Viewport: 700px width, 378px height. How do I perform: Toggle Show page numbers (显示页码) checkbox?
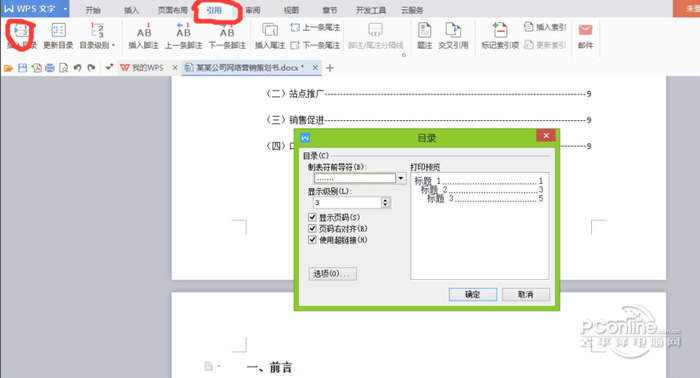[312, 217]
